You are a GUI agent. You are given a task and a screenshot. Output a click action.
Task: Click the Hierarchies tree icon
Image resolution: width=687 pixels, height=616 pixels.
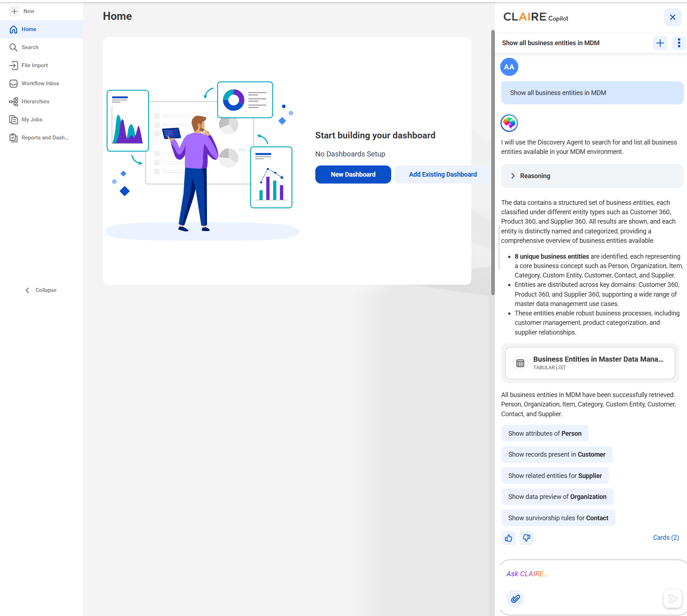13,102
